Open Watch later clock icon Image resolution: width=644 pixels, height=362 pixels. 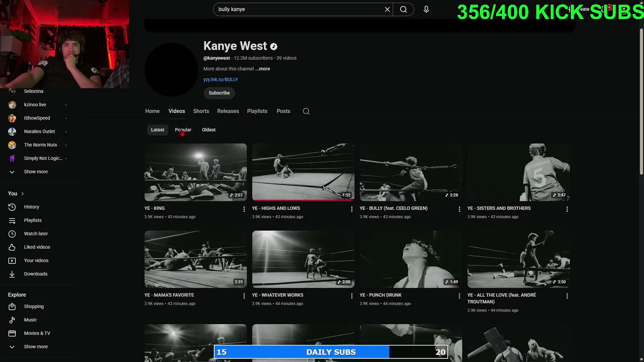pos(13,234)
